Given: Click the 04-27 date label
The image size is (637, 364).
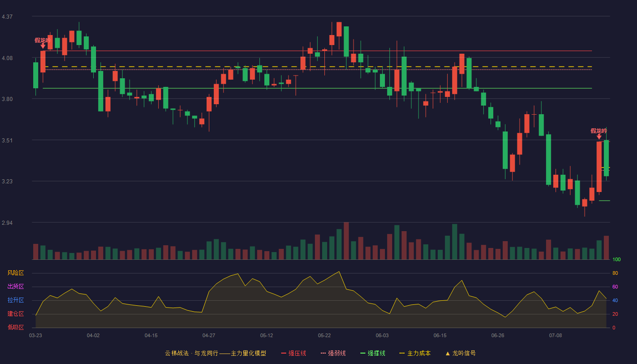Looking at the screenshot, I should 209,335.
